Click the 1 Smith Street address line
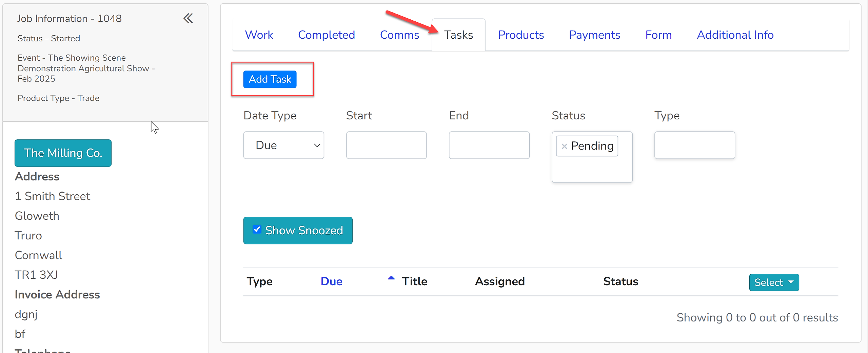This screenshot has width=868, height=353. point(53,196)
